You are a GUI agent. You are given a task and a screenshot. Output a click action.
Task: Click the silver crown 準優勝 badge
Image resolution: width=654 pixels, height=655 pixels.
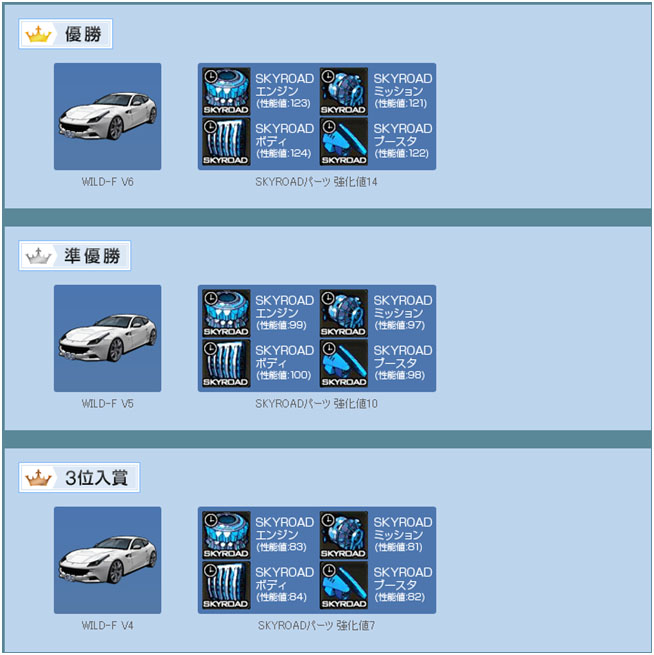pos(75,256)
